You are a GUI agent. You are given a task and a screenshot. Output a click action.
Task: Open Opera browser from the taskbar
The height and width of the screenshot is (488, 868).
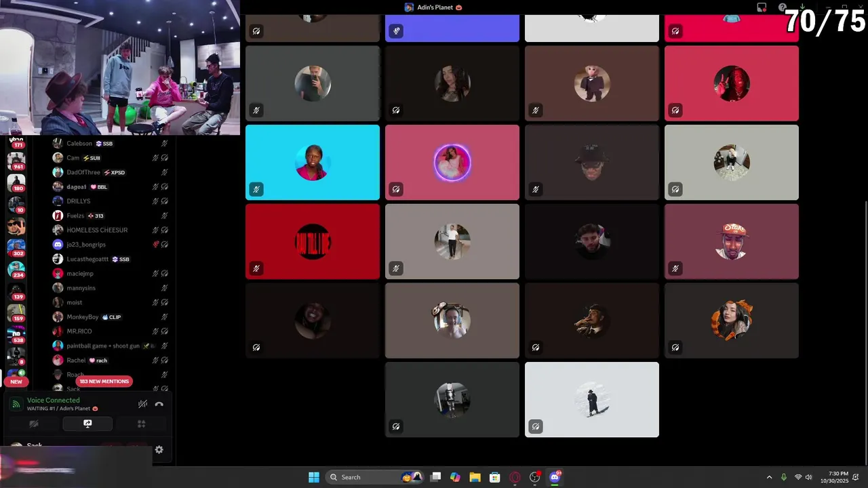coord(515,477)
